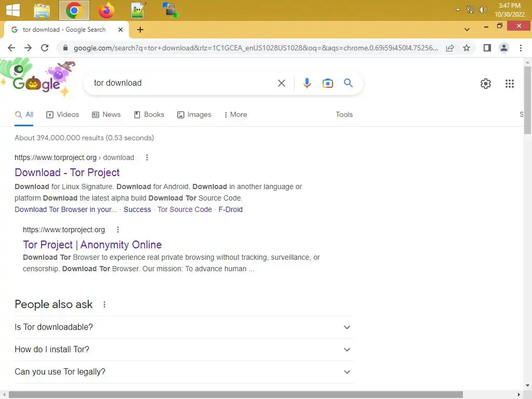Click the horizontal scrollbar thumb
Viewport: 532px width, 399px height.
tap(236, 394)
